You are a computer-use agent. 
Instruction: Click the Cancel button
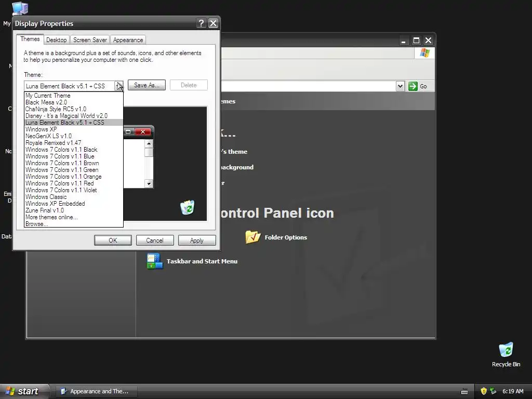coord(155,240)
